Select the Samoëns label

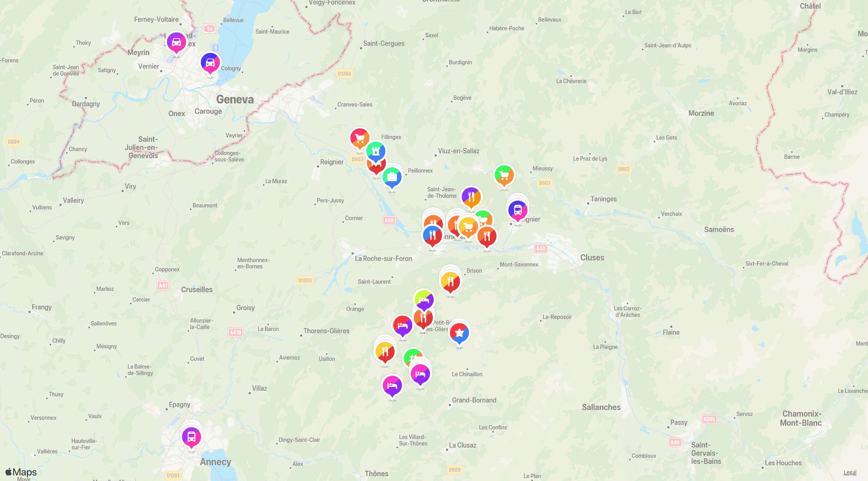point(719,229)
